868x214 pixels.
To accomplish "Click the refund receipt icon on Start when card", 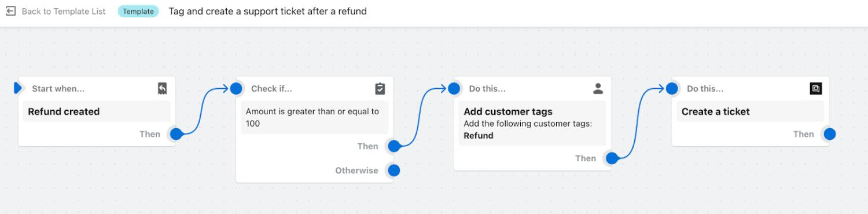I will click(x=162, y=88).
